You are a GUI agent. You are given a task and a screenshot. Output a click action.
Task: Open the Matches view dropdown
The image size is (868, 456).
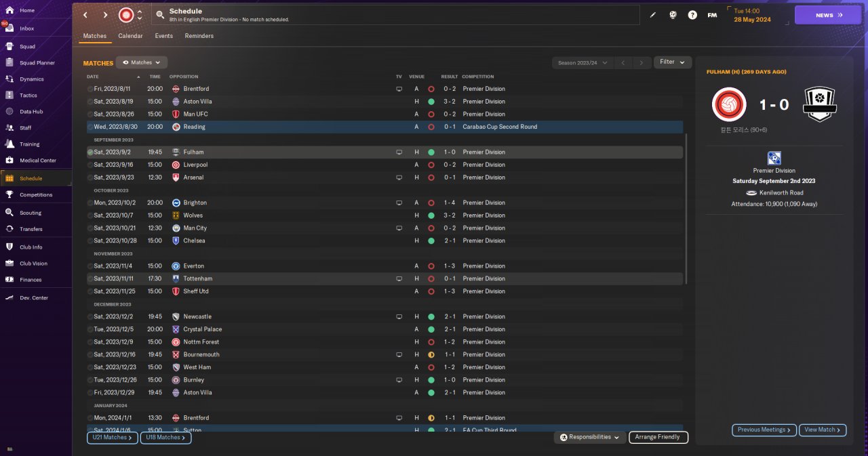(142, 62)
